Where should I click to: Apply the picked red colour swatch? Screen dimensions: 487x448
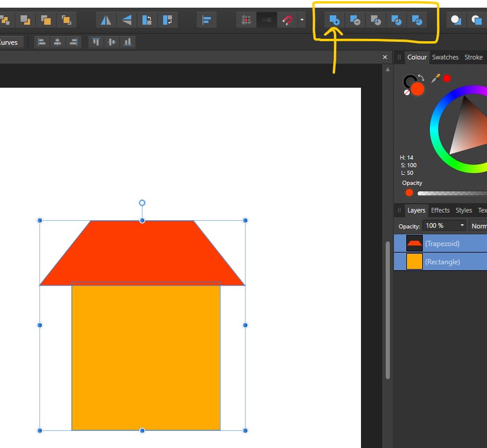click(x=446, y=78)
